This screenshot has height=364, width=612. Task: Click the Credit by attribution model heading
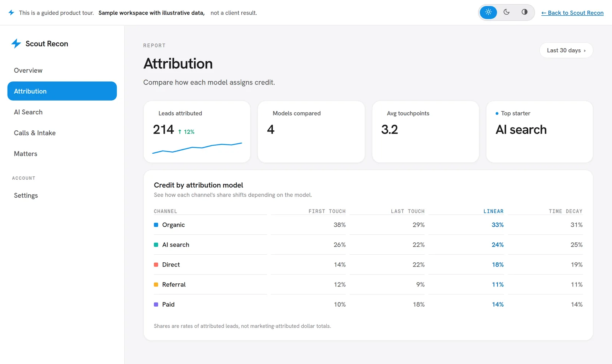(199, 185)
